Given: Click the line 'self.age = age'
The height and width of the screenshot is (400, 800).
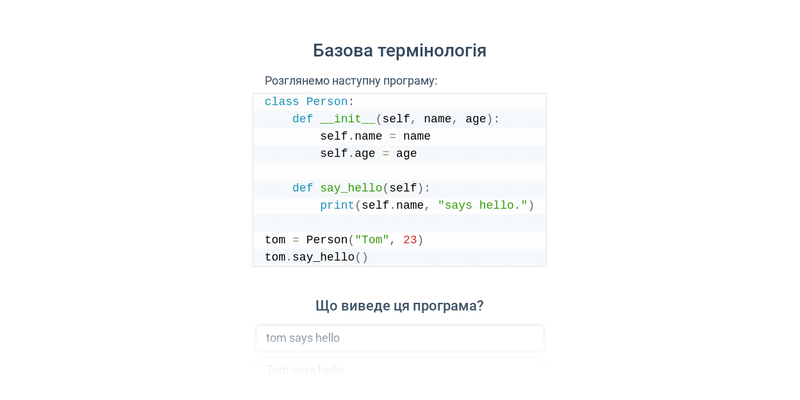Looking at the screenshot, I should (399, 154).
